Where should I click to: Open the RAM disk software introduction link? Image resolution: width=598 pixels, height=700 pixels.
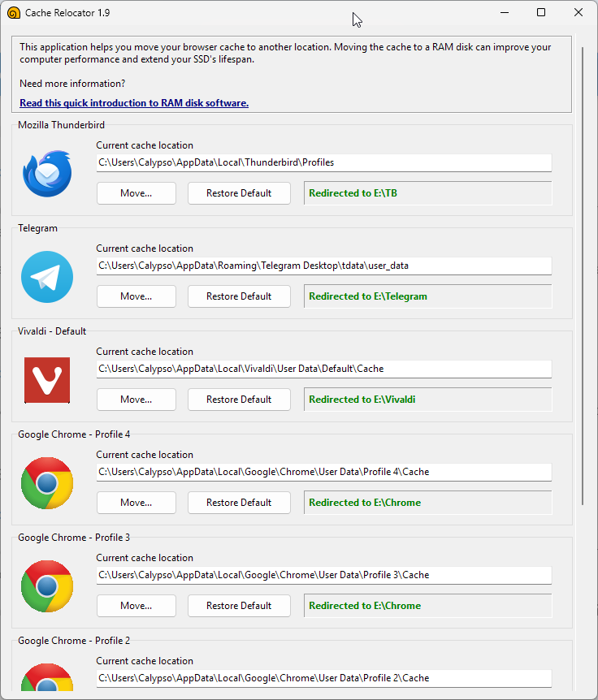134,103
